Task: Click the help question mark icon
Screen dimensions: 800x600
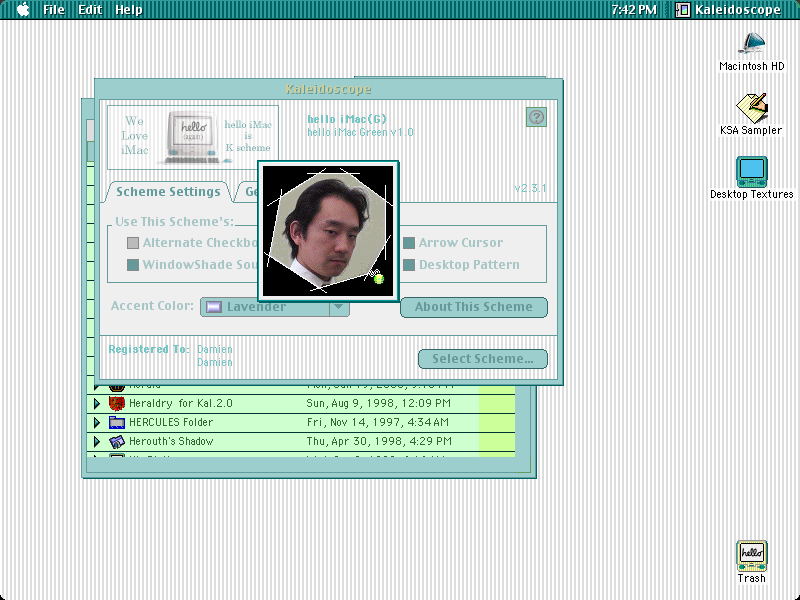Action: point(536,117)
